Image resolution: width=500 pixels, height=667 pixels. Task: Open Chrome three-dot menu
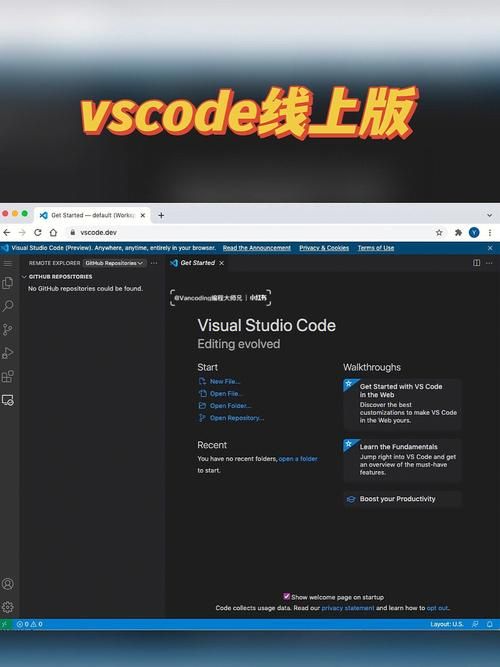click(490, 232)
